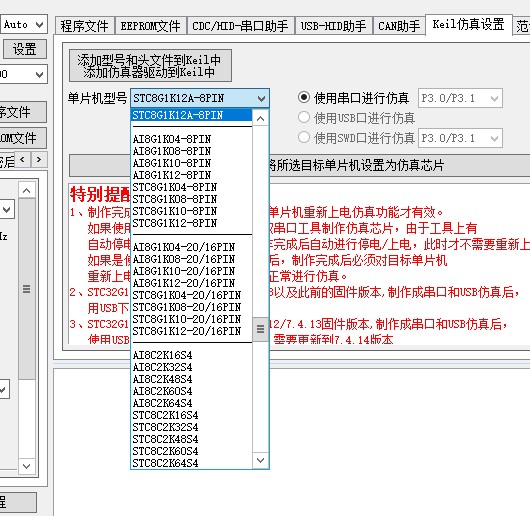Viewport: 530px width, 516px height.
Task: Select STC8C2K16S4 model entry
Action: (x=191, y=415)
